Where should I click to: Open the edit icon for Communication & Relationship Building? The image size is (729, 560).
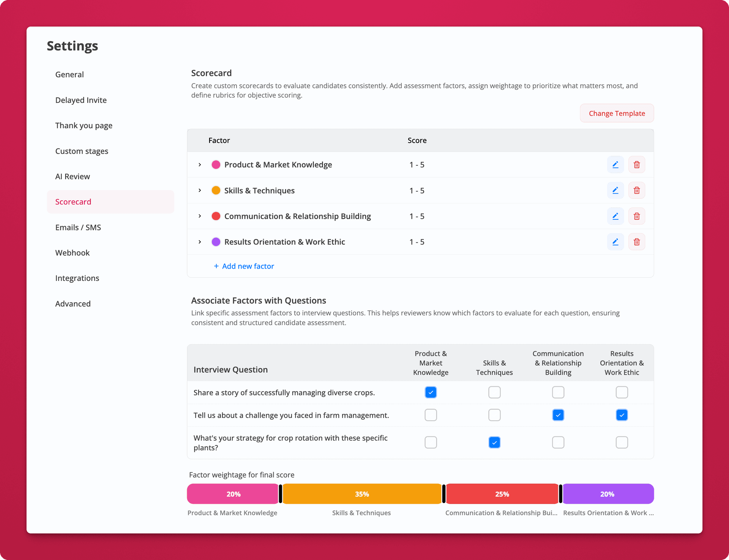615,216
